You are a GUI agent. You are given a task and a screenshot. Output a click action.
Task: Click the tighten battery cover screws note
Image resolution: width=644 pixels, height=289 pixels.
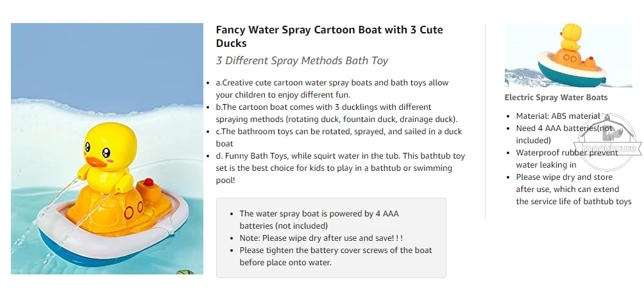click(x=335, y=256)
